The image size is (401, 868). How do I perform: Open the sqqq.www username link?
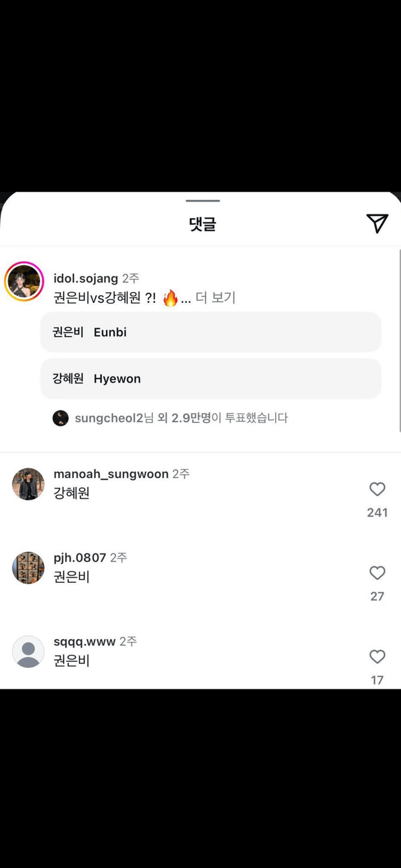point(85,641)
